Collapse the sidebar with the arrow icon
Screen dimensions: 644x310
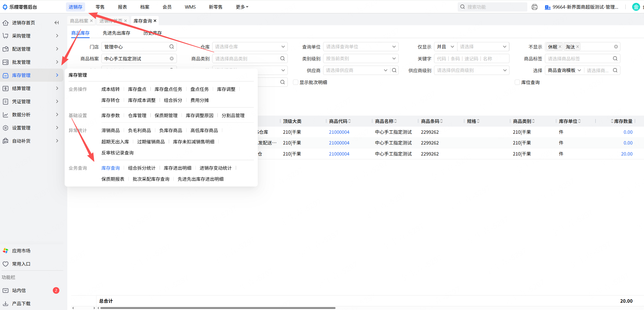pos(56,23)
